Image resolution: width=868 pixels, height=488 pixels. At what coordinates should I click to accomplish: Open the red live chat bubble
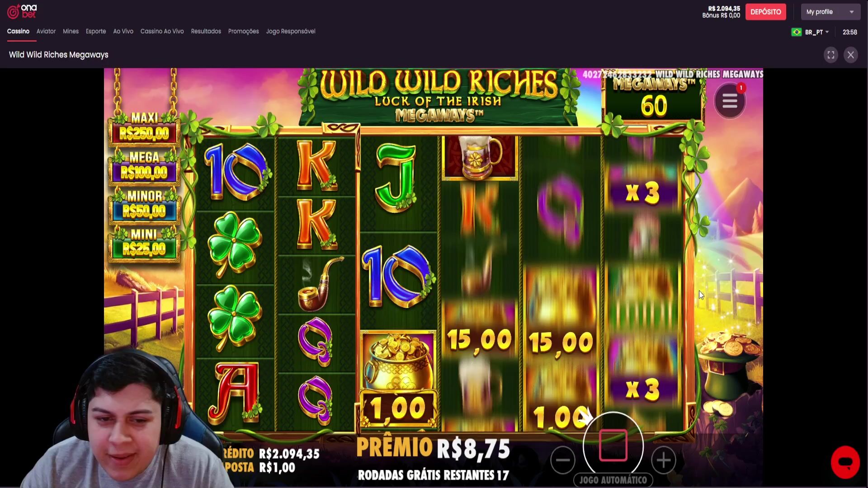pyautogui.click(x=845, y=462)
